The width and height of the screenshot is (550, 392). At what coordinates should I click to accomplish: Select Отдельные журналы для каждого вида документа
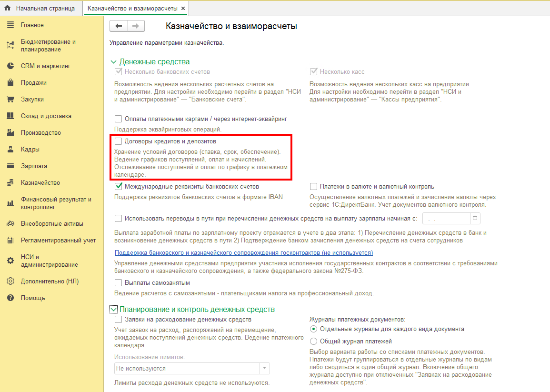pos(314,329)
